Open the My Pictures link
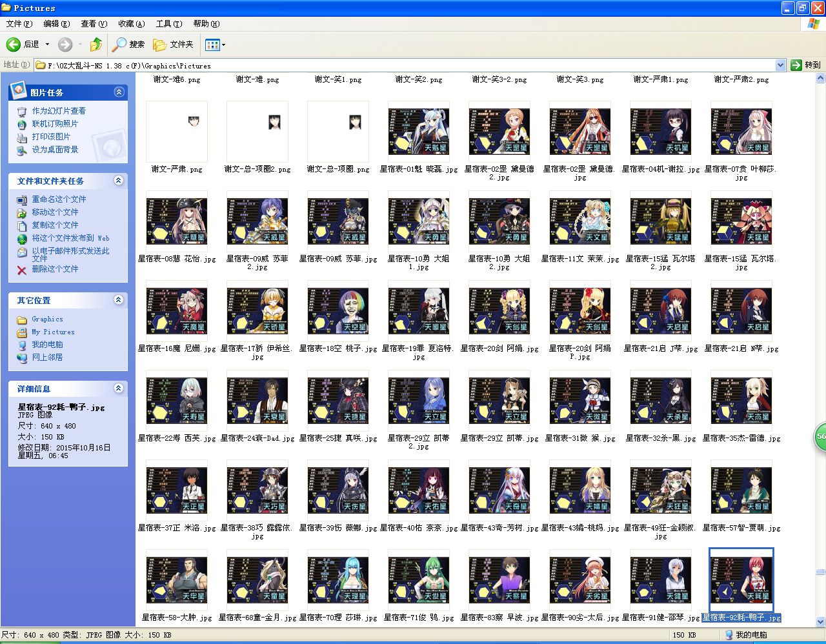Image resolution: width=826 pixels, height=644 pixels. pyautogui.click(x=54, y=332)
